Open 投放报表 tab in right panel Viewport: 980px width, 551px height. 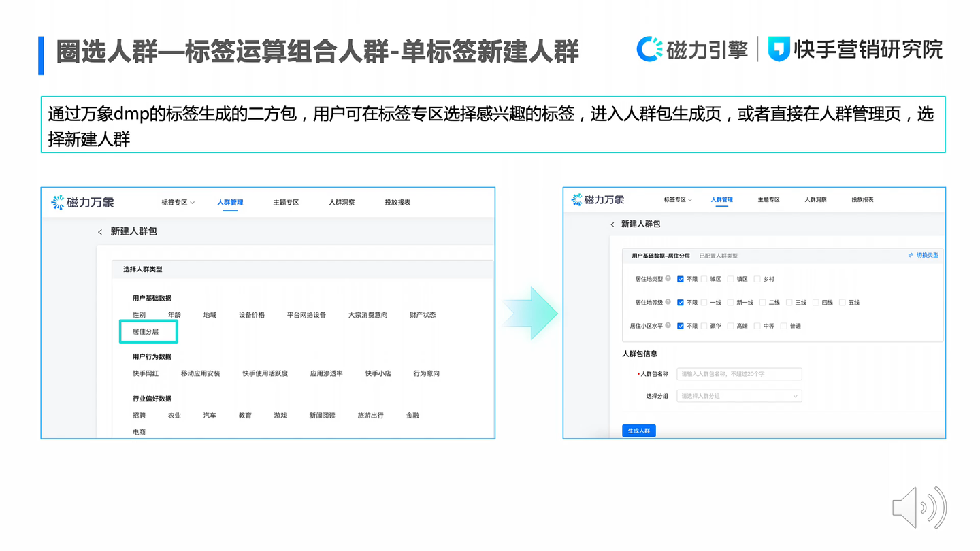862,199
